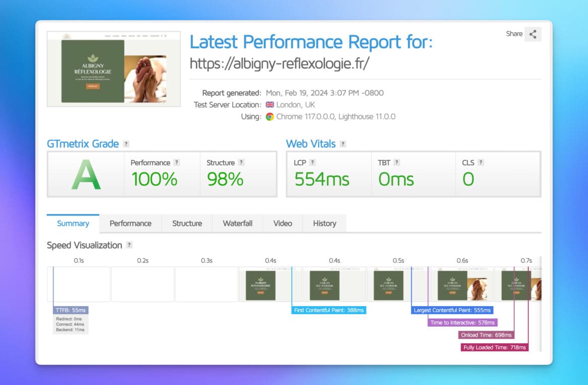The image size is (588, 385).
Task: Click the albigny-reflexologie.fr URL
Action: (x=279, y=63)
